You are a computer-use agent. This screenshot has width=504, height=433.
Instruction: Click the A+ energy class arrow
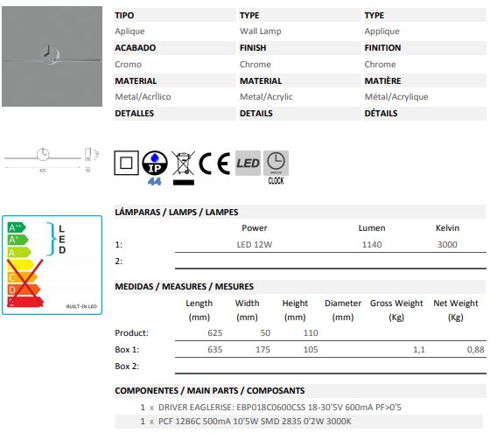pos(17,240)
